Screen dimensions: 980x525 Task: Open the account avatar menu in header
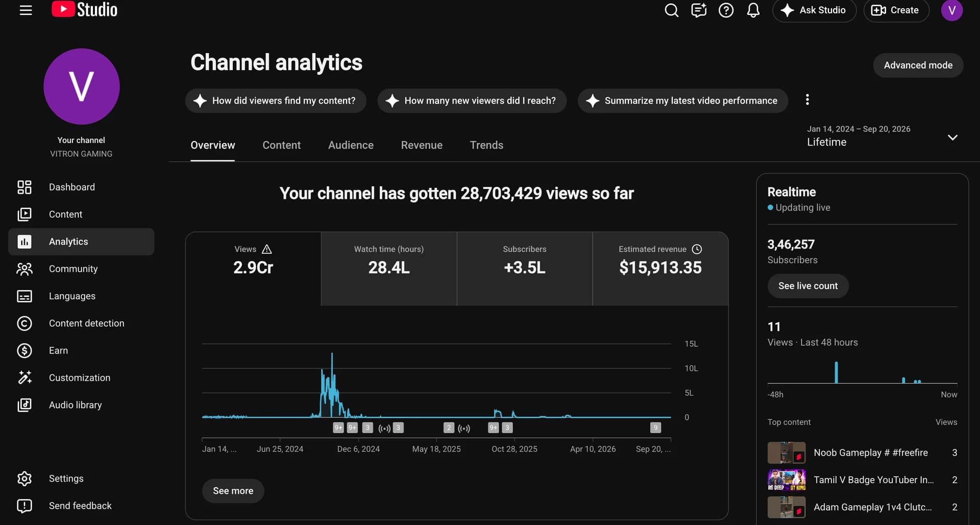click(x=952, y=10)
